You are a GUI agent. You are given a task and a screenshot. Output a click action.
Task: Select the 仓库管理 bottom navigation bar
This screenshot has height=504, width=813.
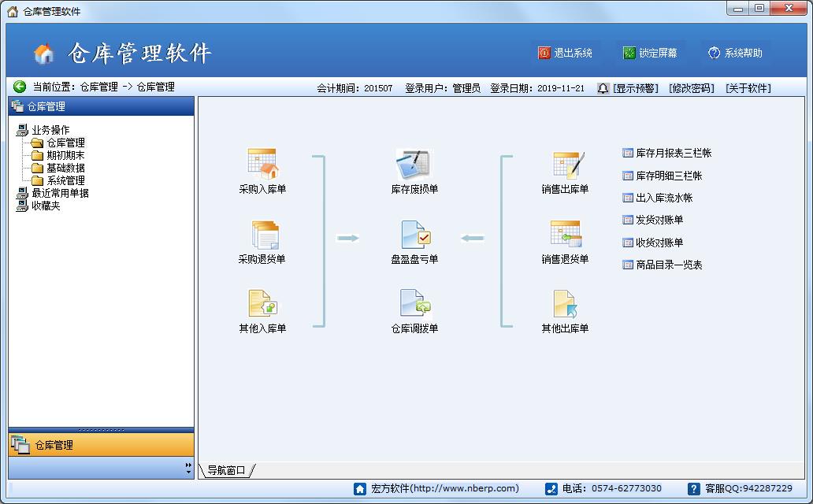[101, 445]
